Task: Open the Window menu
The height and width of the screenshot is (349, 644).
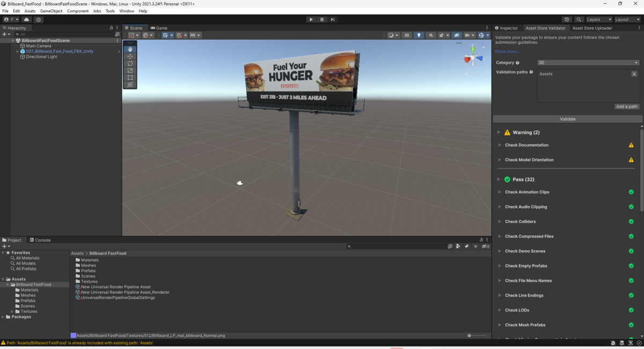Action: tap(127, 11)
